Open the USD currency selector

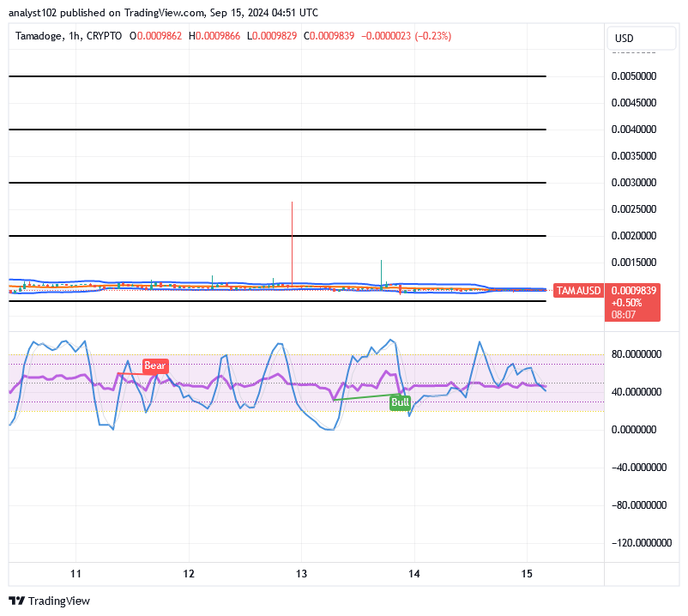tap(641, 38)
